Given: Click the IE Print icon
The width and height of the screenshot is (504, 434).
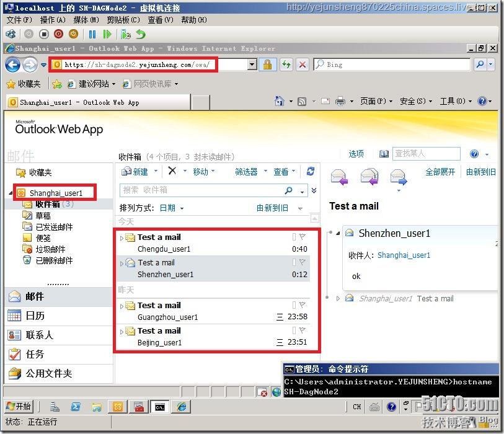Looking at the screenshot, I should click(x=340, y=102).
